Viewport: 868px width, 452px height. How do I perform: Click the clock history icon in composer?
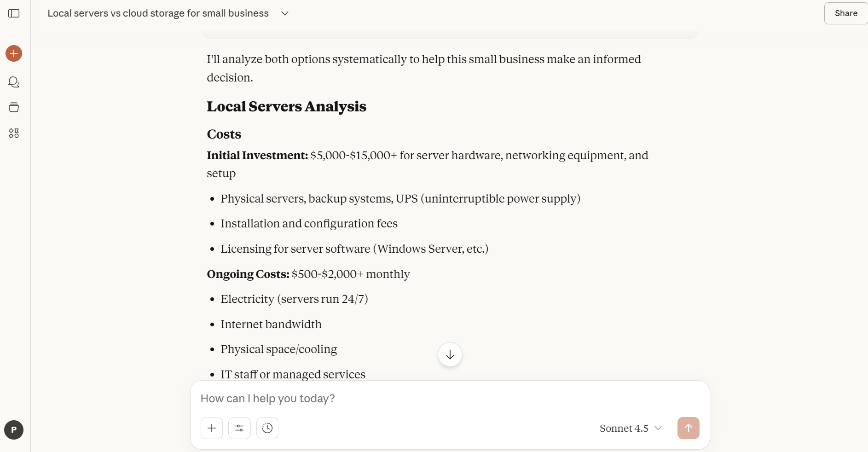[x=267, y=428]
